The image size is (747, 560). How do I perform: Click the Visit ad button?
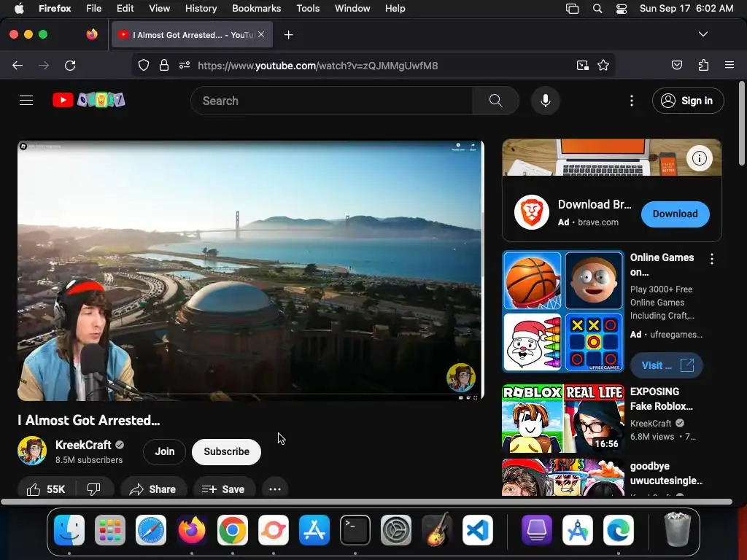pos(667,365)
